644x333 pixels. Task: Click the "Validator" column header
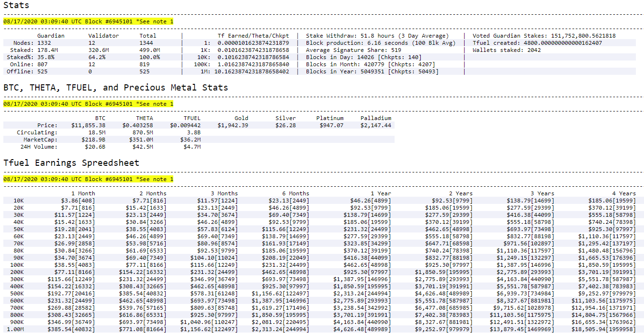[x=104, y=36]
